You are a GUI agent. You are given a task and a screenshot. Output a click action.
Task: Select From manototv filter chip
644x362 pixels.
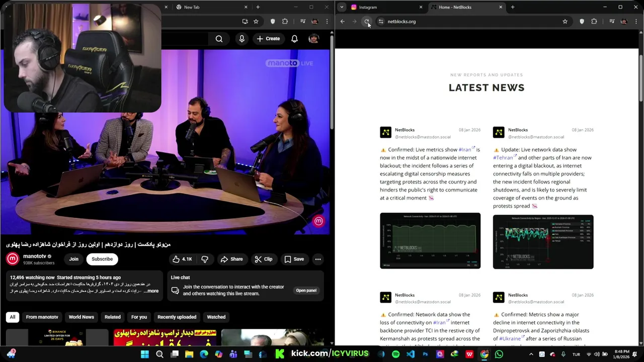(x=42, y=317)
